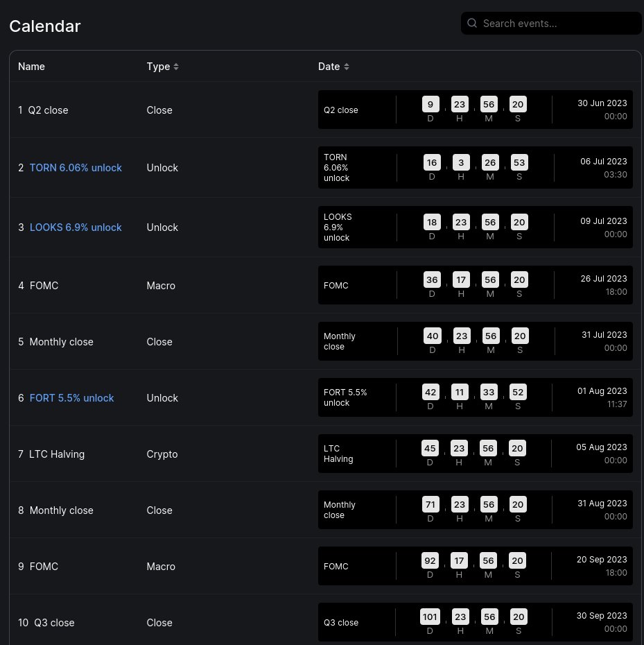Click the 30 Sep 2023 date
This screenshot has height=645, width=644.
click(x=602, y=616)
